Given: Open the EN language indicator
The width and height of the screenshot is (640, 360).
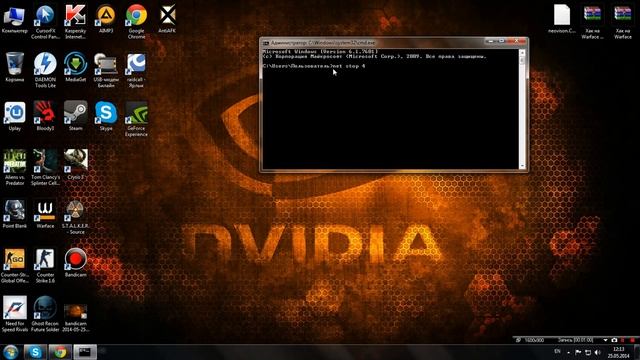Looking at the screenshot, I should tap(558, 352).
